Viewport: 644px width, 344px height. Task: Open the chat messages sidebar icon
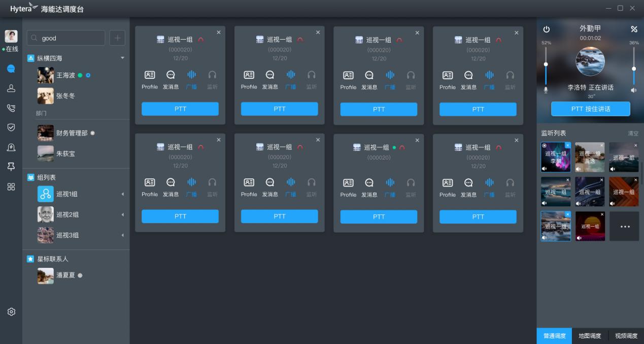[11, 69]
